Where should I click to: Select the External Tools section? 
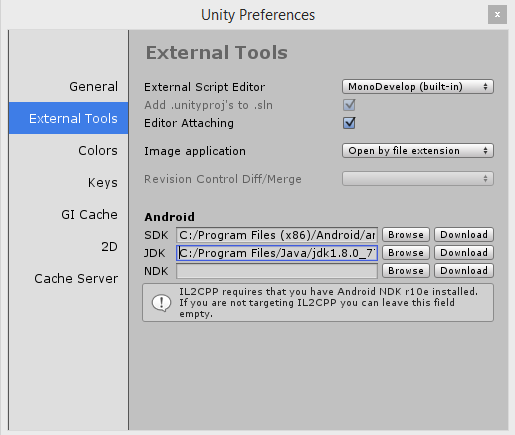coord(68,118)
